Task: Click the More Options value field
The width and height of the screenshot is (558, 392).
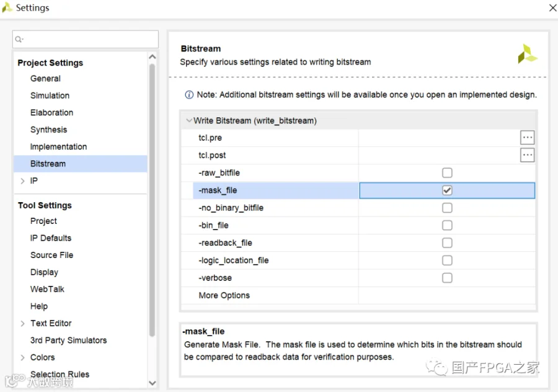Action: 446,295
